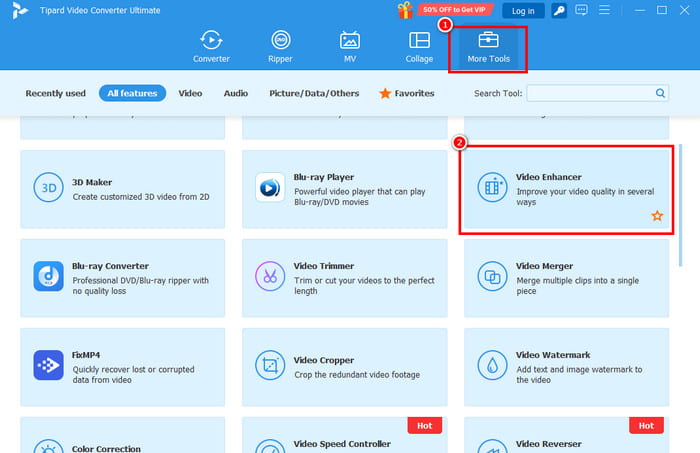Screen dimensions: 700x453
Task: Open the Video Merger title
Action: click(544, 266)
